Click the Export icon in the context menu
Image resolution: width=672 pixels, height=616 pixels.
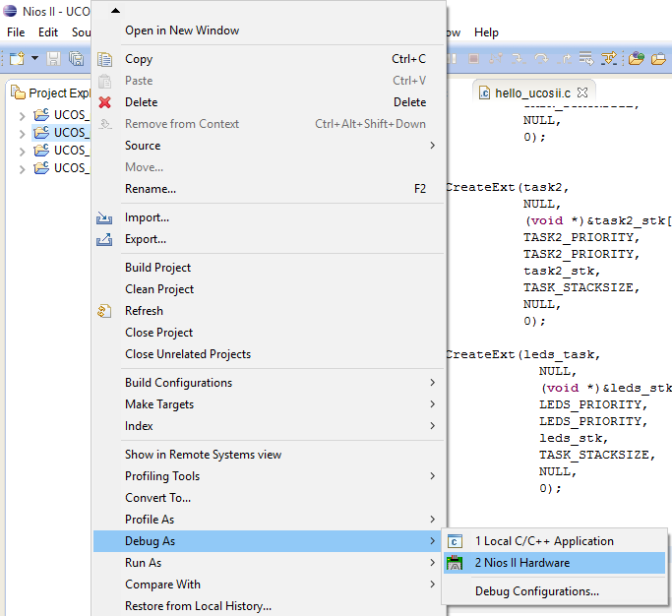pyautogui.click(x=104, y=239)
